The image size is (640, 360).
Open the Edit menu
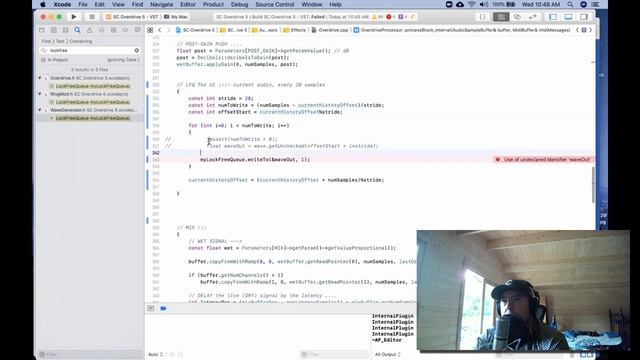[x=100, y=4]
